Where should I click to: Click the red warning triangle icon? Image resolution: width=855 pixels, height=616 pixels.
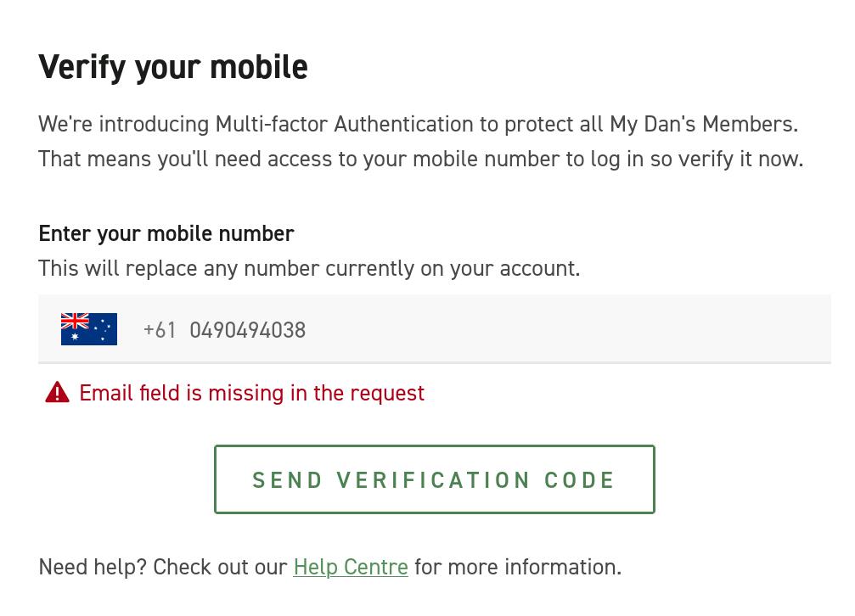(57, 392)
